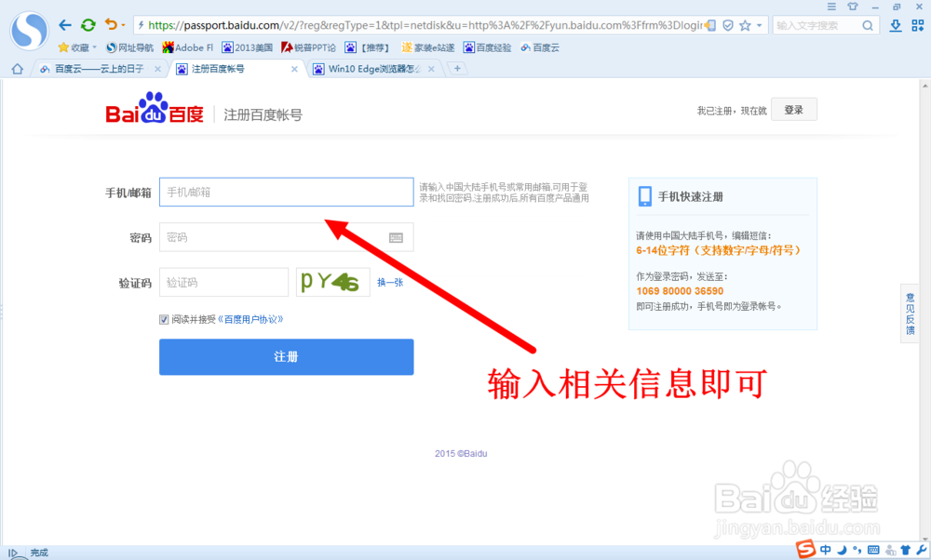Open the 2013美国 bookmark

[x=247, y=47]
